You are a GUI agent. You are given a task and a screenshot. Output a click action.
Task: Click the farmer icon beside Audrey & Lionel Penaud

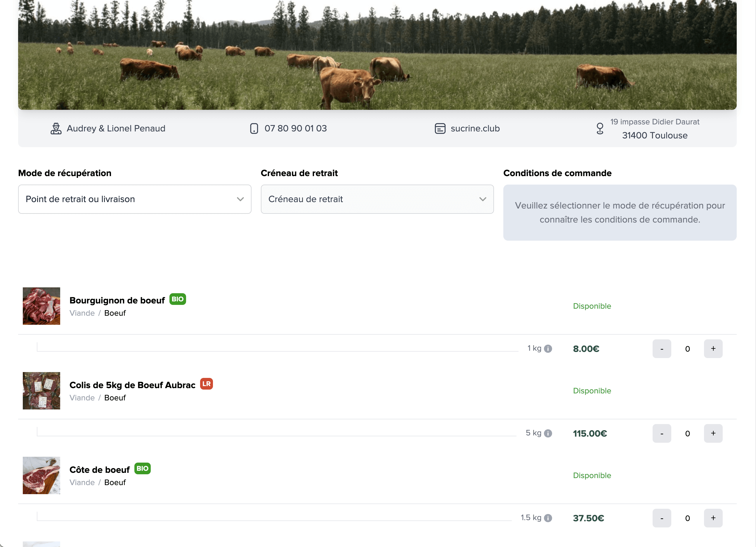[x=56, y=128]
